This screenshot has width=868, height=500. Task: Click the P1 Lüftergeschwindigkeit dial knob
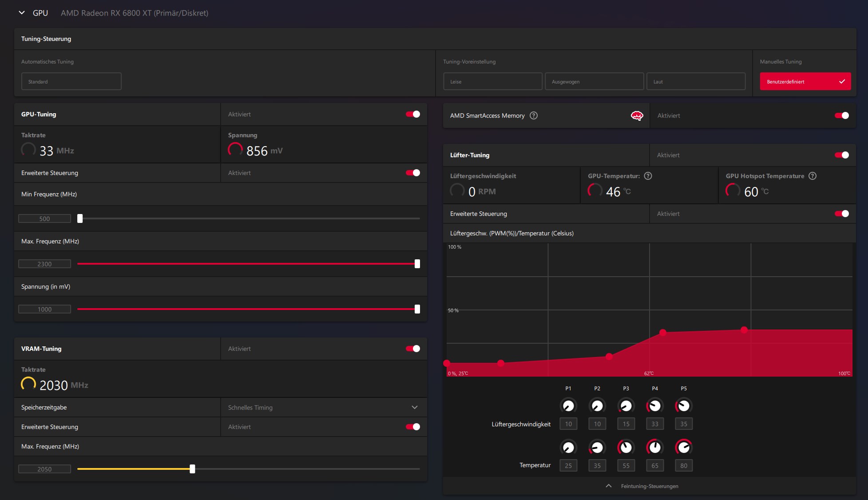(568, 406)
